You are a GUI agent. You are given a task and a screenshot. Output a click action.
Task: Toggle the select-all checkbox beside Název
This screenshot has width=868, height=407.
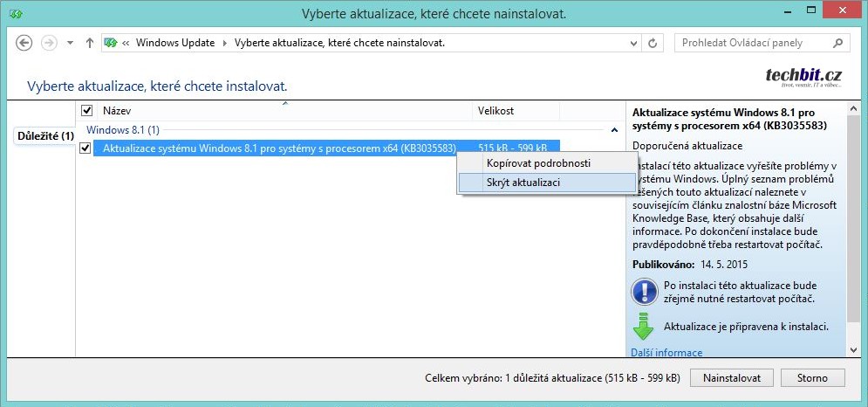click(x=86, y=111)
